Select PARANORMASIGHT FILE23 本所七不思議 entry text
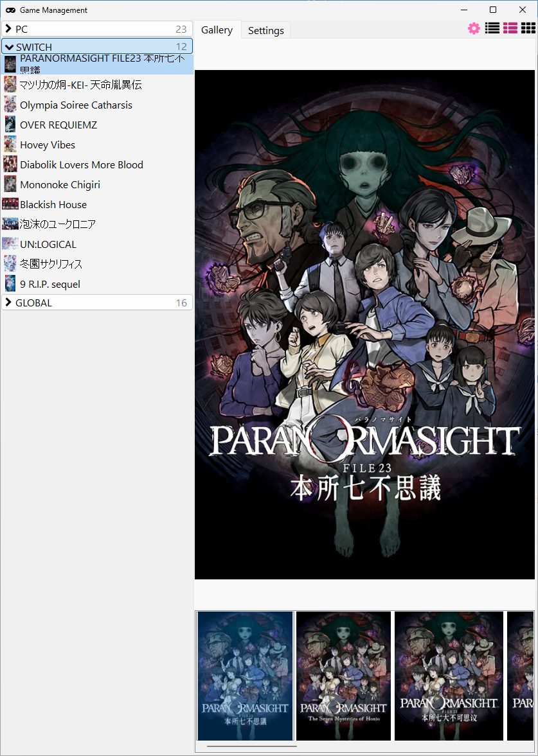Viewport: 538px width, 756px height. point(102,65)
